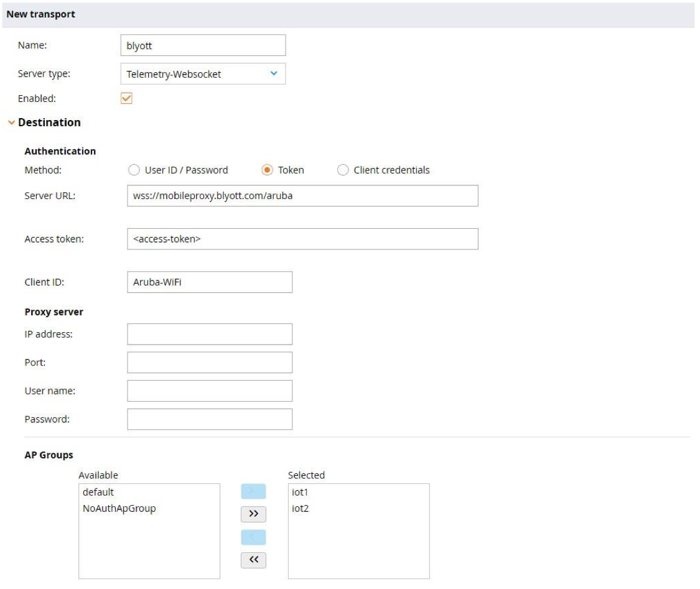Click the Client ID field
Viewport: 700px width, 589px height.
209,282
